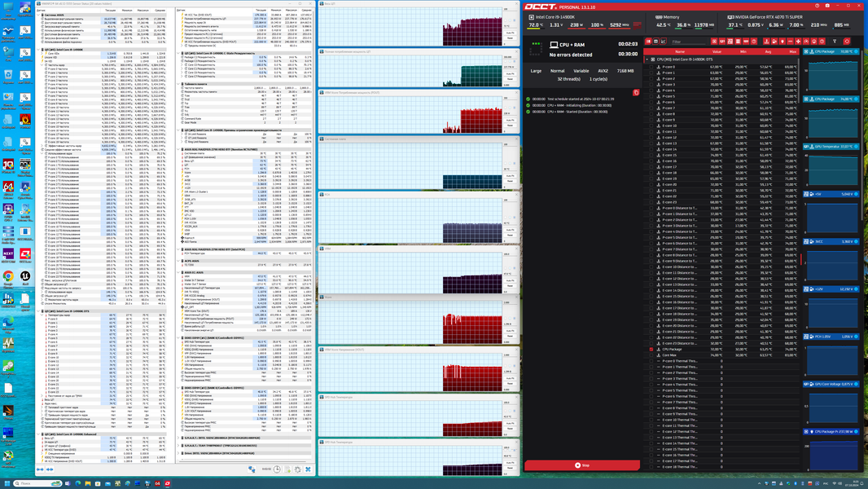The height and width of the screenshot is (489, 868).
Task: Switch OCCT monitoring to table view
Action: click(x=655, y=42)
